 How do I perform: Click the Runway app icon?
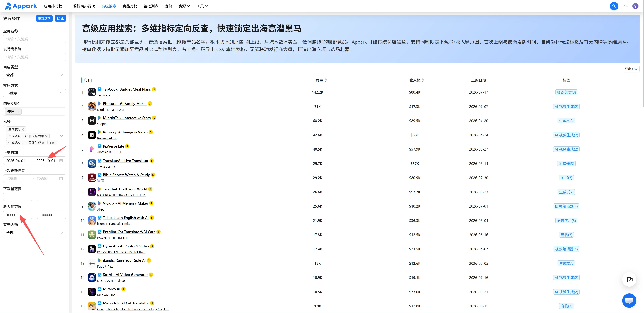click(x=92, y=135)
